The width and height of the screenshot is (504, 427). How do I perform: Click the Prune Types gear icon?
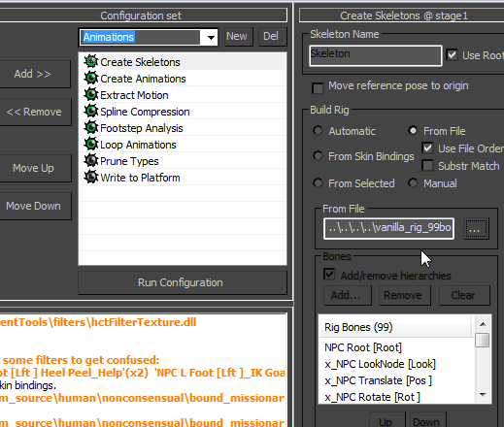click(x=91, y=160)
